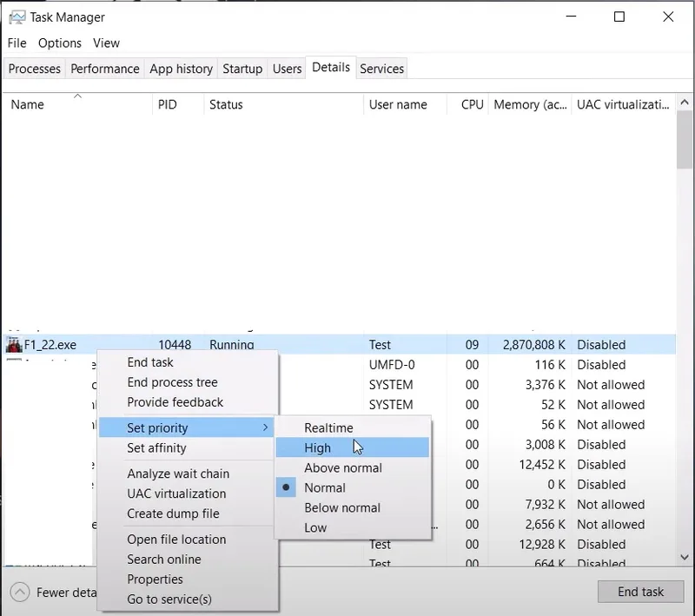This screenshot has width=695, height=616.
Task: Click Fewer details link text
Action: (x=67, y=593)
